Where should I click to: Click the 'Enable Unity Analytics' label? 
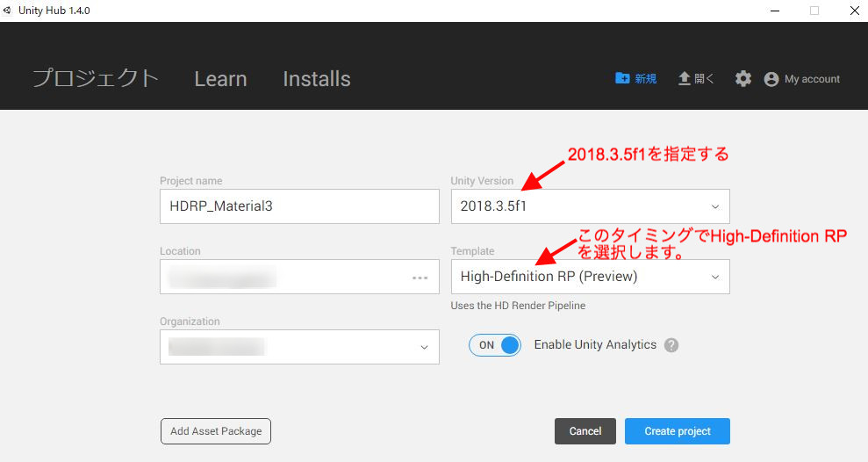click(595, 344)
